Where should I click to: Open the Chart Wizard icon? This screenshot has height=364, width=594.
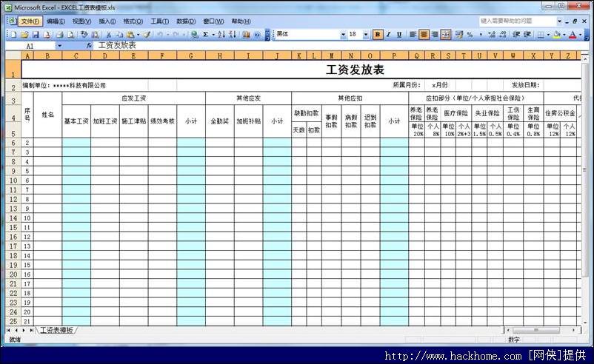click(246, 35)
